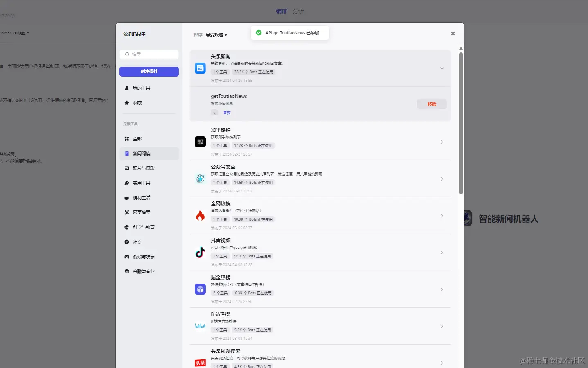Close the 添加插件 dialog
Viewport: 588px width, 368px height.
click(x=453, y=34)
